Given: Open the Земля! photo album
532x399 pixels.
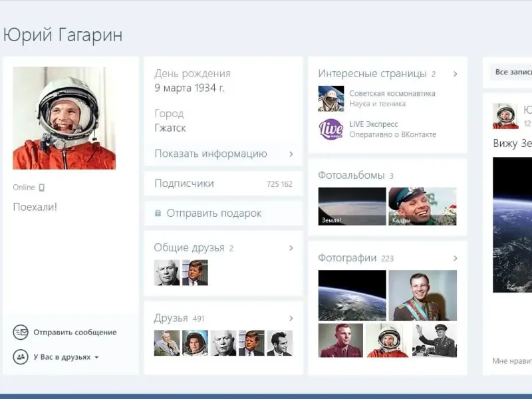Looking at the screenshot, I should pos(352,206).
